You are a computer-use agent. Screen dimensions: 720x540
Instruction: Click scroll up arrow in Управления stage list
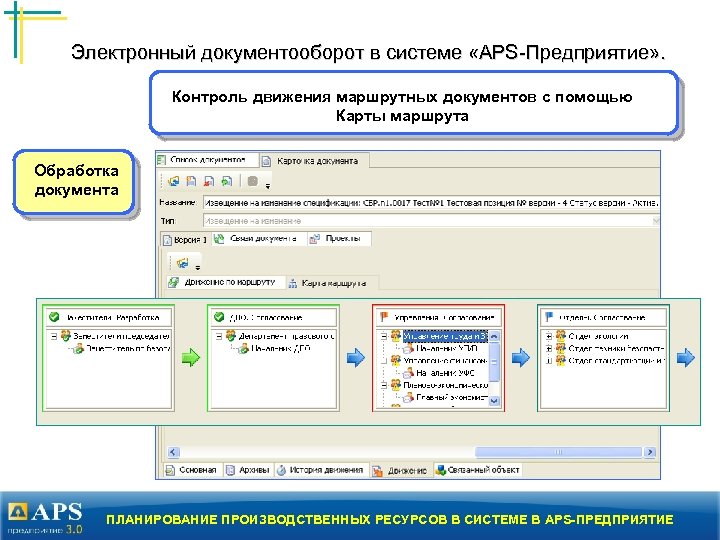[494, 337]
